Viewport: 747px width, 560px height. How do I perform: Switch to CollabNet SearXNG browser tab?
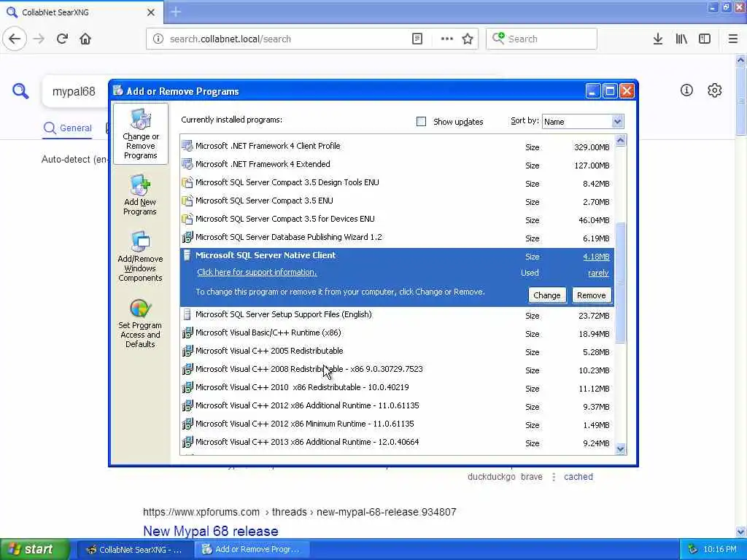[82, 12]
